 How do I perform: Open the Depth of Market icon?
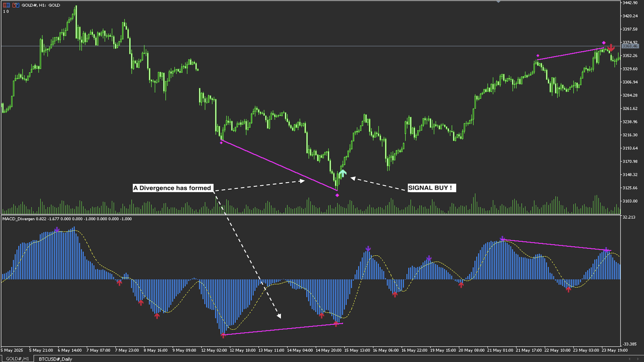pyautogui.click(x=16, y=5)
